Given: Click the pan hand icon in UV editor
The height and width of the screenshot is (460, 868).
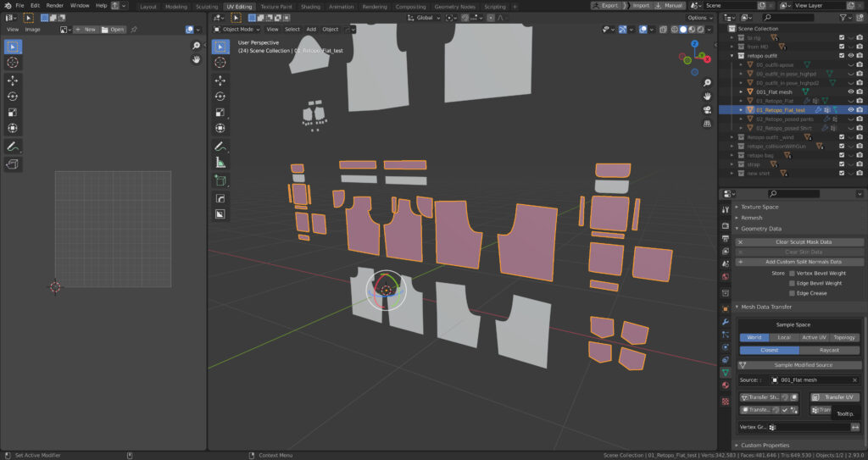Looking at the screenshot, I should pos(197,60).
